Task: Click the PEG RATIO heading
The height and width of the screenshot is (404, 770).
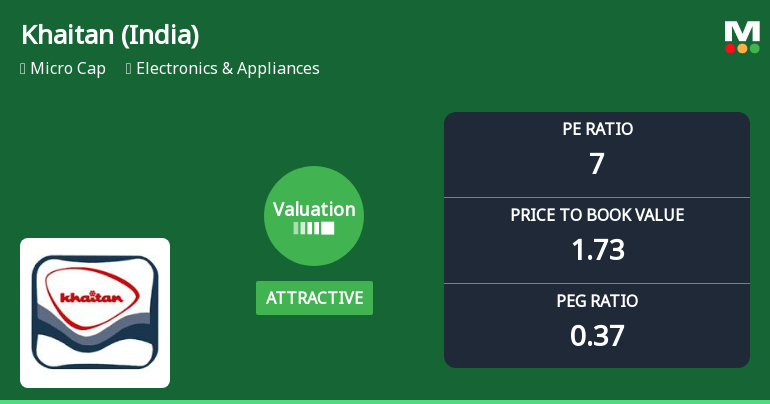Action: (x=597, y=301)
